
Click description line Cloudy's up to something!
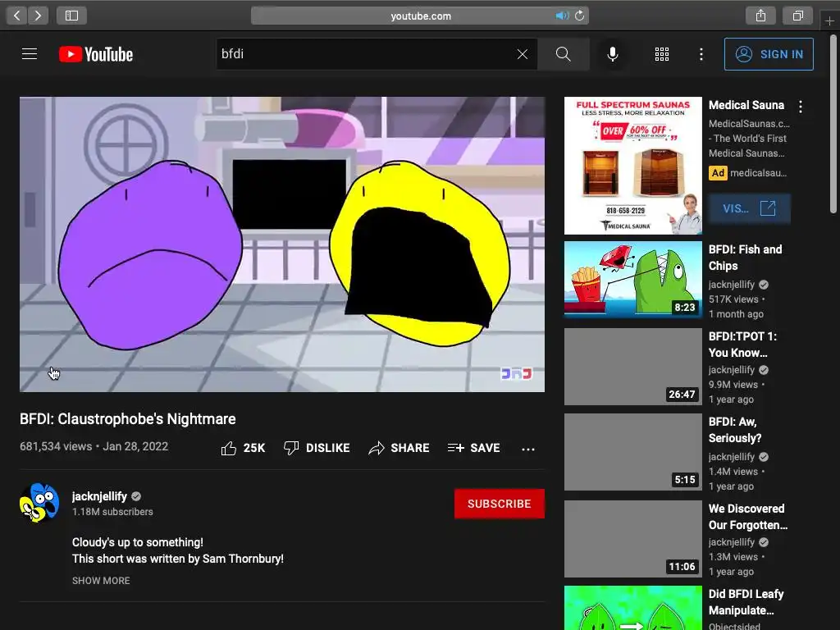(x=138, y=542)
